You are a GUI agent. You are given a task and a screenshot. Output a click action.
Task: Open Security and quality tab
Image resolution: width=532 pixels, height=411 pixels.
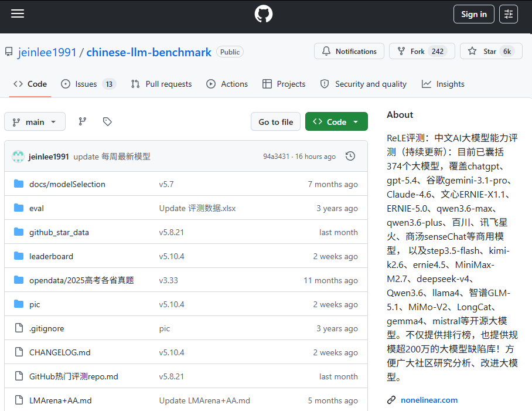[363, 84]
